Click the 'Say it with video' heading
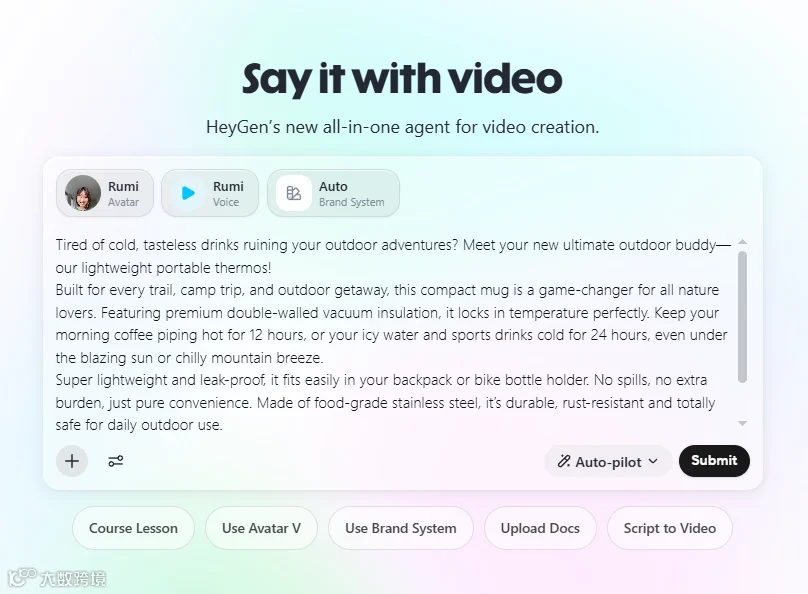808x594 pixels. pyautogui.click(x=402, y=78)
